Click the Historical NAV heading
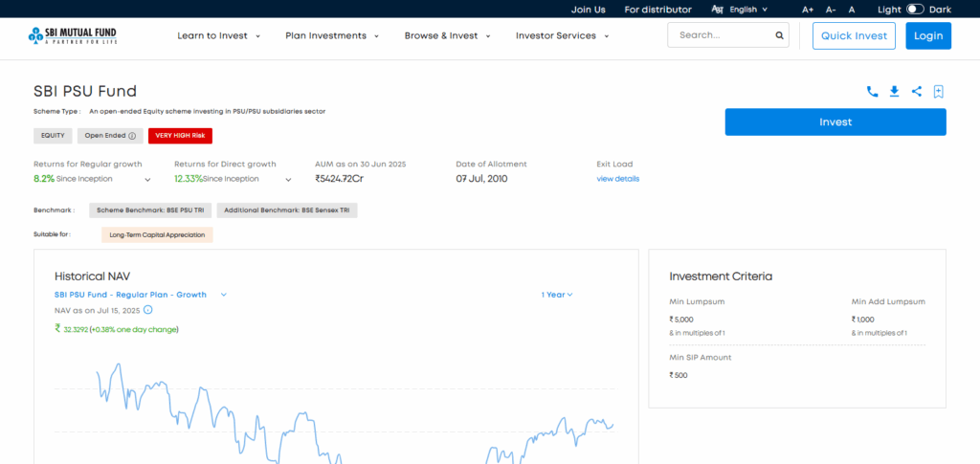 point(92,276)
